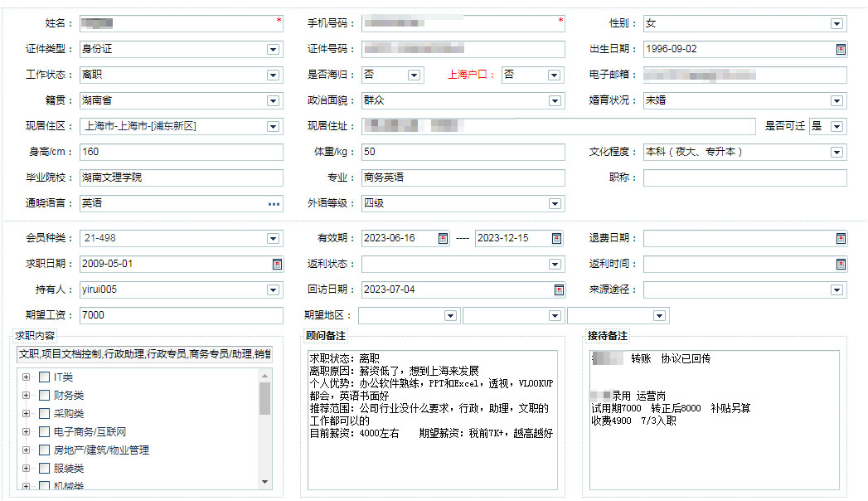Enable the 电子商务/互联网 checkbox
Viewport: 868px width, 501px height.
pos(44,432)
